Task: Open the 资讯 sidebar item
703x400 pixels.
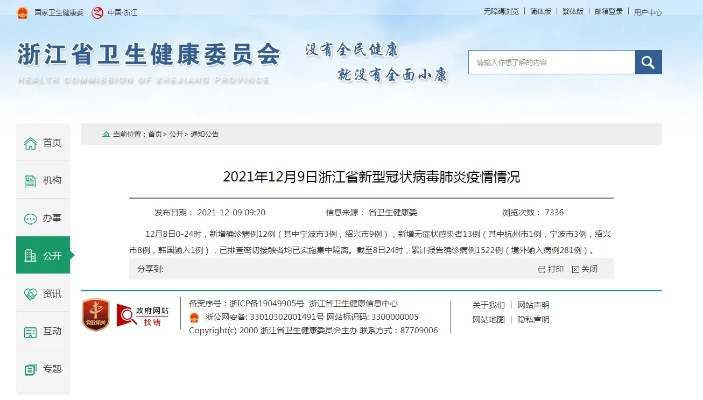Action: click(x=43, y=294)
